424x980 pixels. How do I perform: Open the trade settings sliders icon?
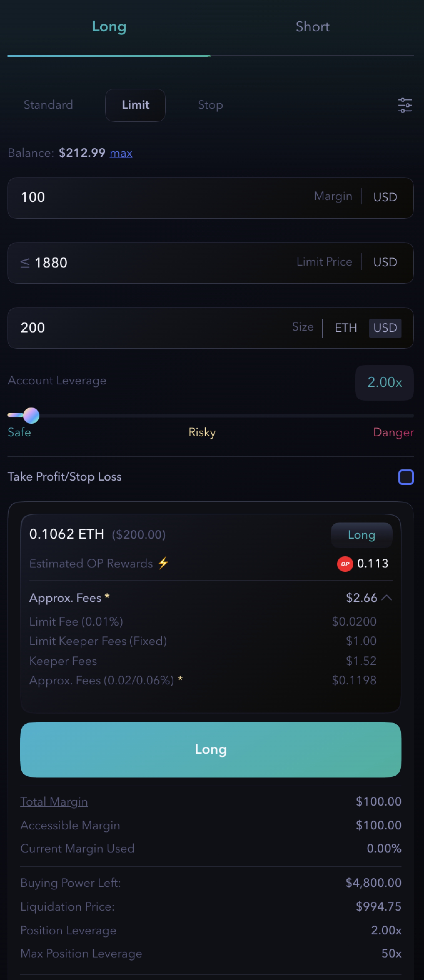[x=405, y=105]
